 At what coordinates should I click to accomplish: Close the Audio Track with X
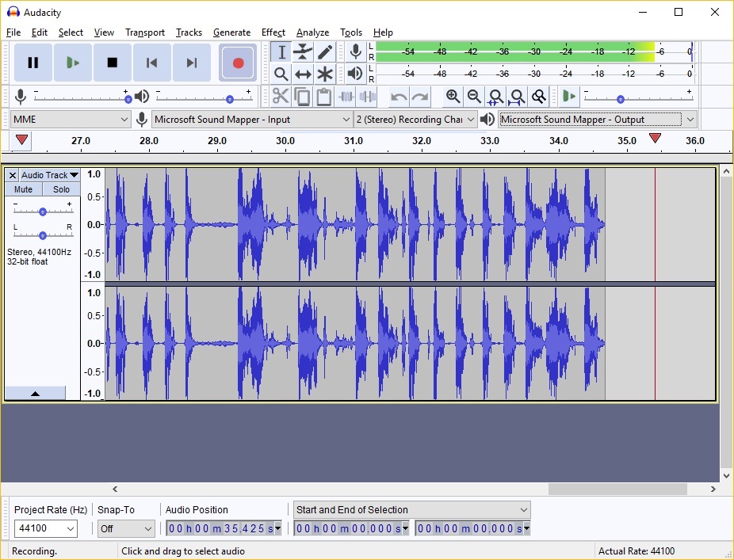coord(13,175)
